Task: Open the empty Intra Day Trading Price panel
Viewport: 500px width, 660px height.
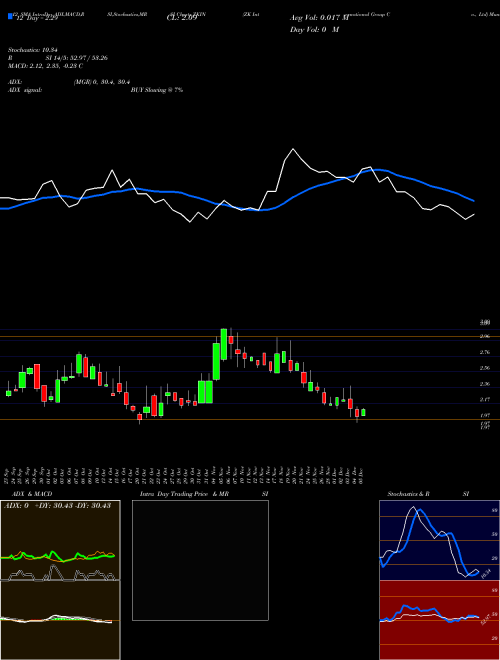Action: pos(200,560)
